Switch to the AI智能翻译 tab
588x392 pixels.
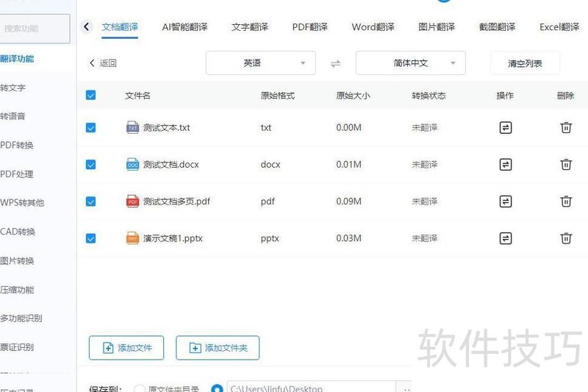(184, 27)
